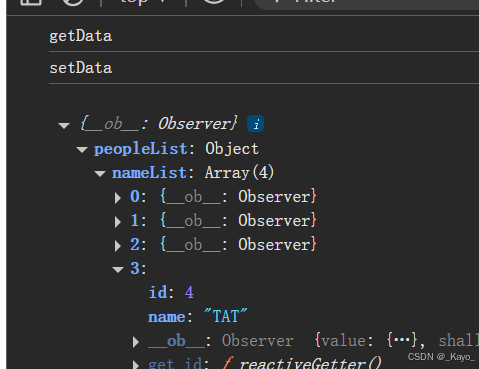Click the blue info badge beside {__ob__: Observer}
Viewport: 479px width, 369px height.
255,124
